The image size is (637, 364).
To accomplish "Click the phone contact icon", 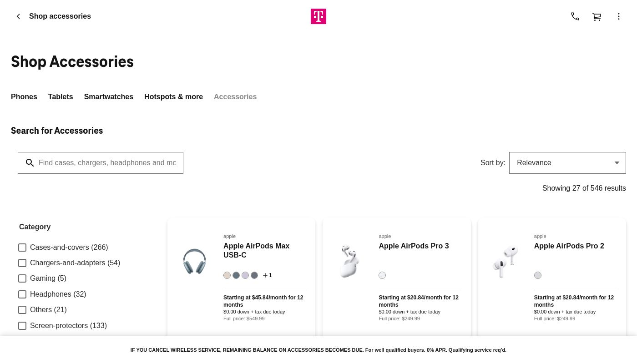I will (x=575, y=16).
